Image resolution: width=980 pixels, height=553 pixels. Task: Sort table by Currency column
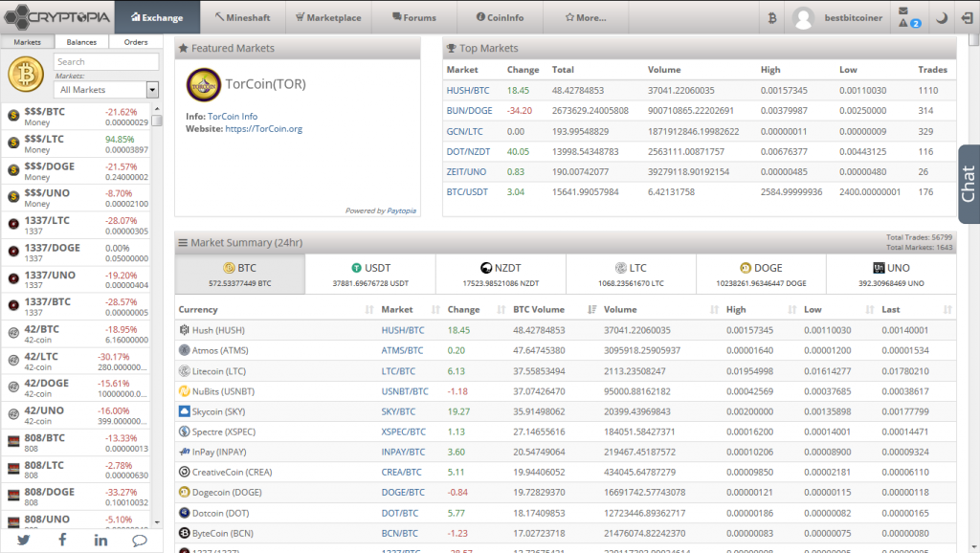277,309
